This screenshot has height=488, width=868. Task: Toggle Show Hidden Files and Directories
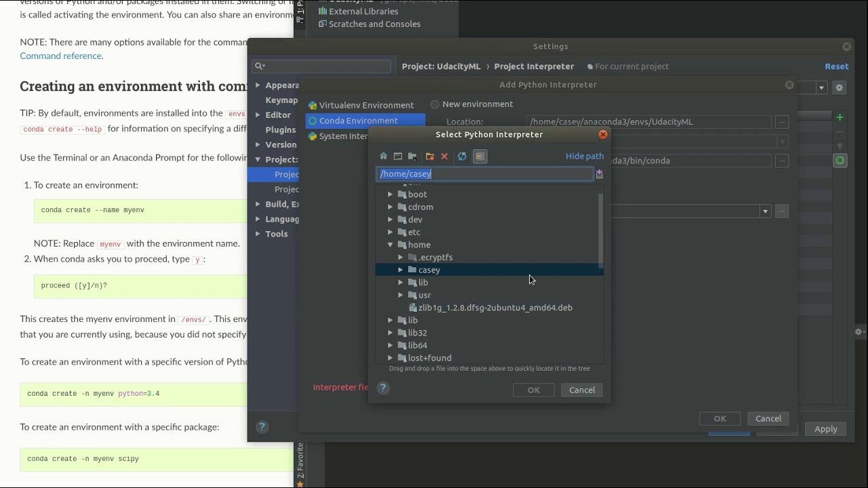tap(479, 157)
